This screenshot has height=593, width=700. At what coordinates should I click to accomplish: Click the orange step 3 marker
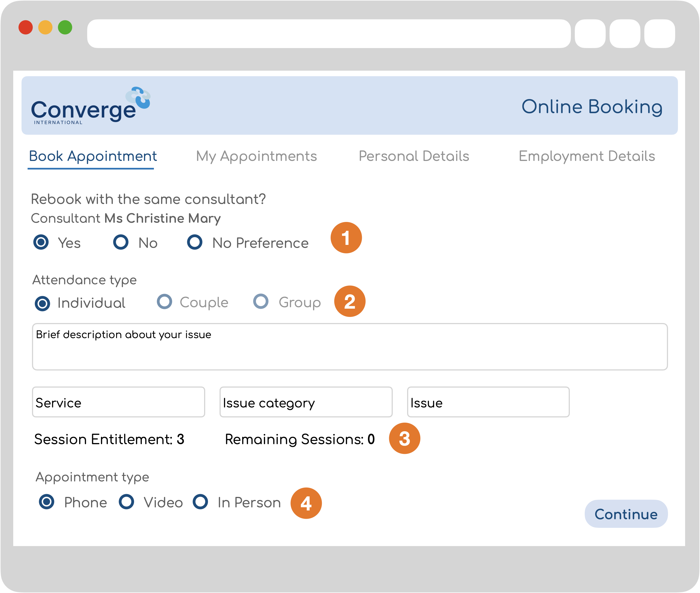point(404,438)
